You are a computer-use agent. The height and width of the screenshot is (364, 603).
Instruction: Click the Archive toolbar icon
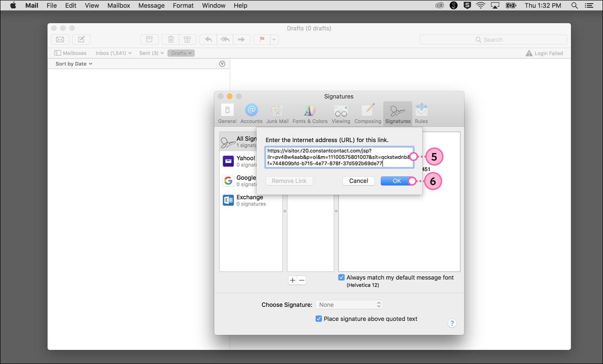tap(150, 39)
